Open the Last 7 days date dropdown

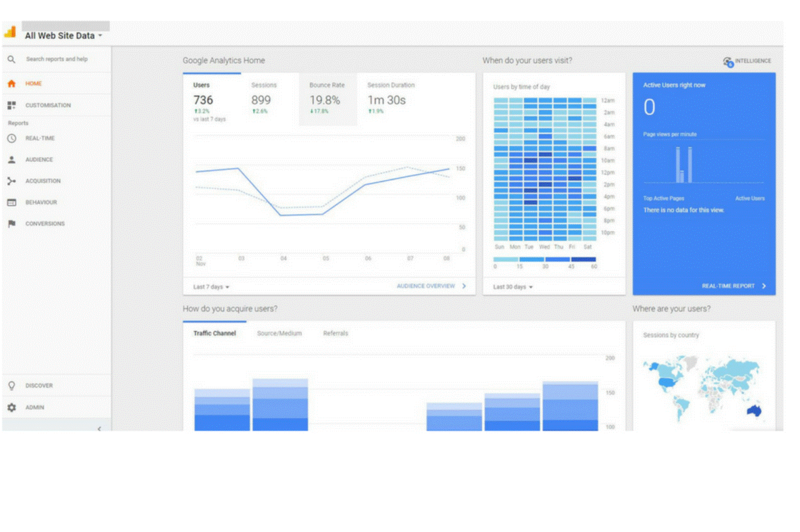pos(211,287)
